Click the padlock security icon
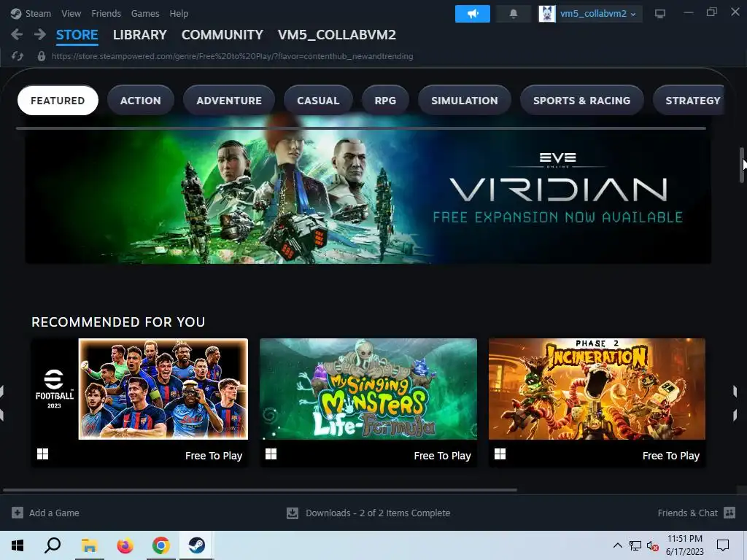747x560 pixels. click(x=42, y=56)
